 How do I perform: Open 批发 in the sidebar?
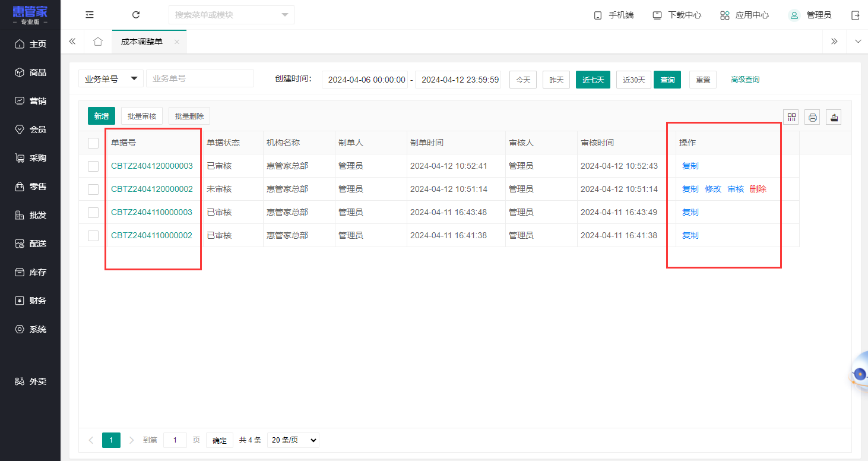click(30, 215)
